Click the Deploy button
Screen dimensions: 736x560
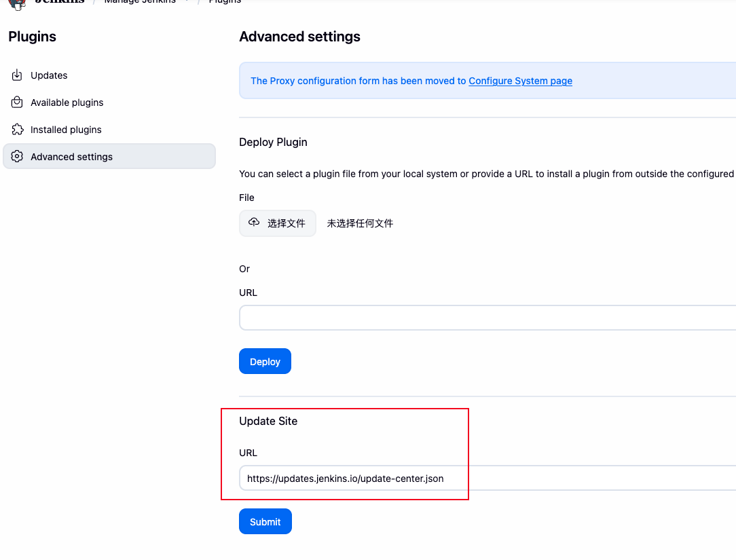265,361
